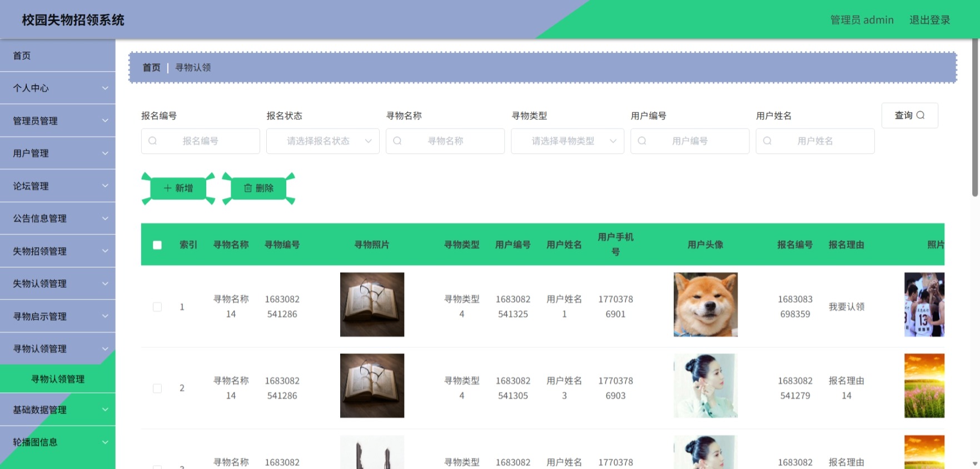Open 首页 in the sidebar
The height and width of the screenshot is (469, 980).
click(58, 56)
